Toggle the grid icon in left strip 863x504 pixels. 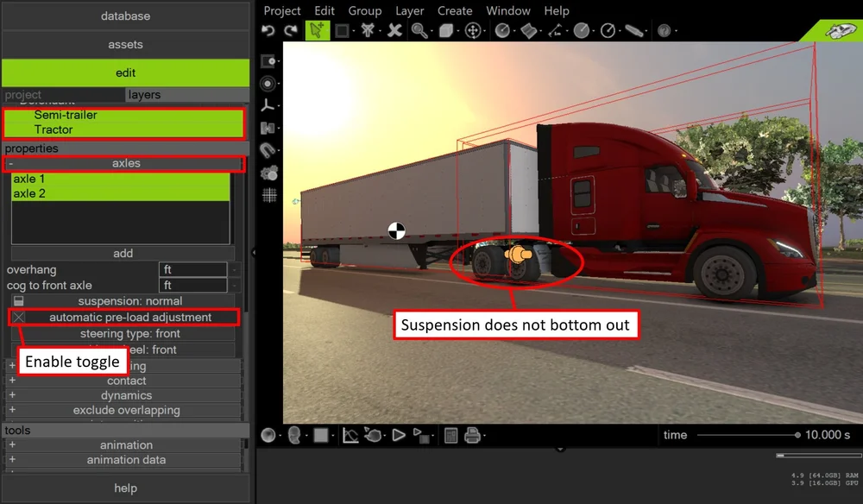click(x=269, y=195)
